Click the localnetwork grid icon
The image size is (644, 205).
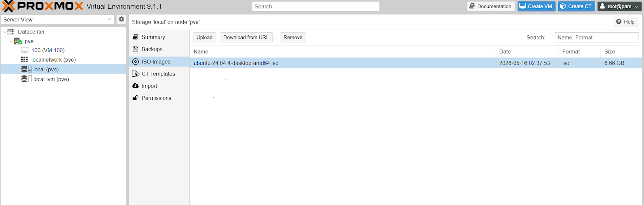point(24,59)
